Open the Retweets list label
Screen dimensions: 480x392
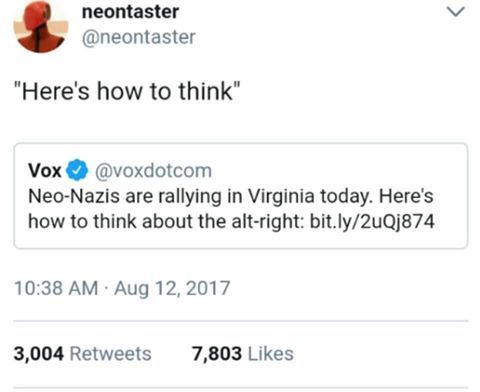[111, 354]
